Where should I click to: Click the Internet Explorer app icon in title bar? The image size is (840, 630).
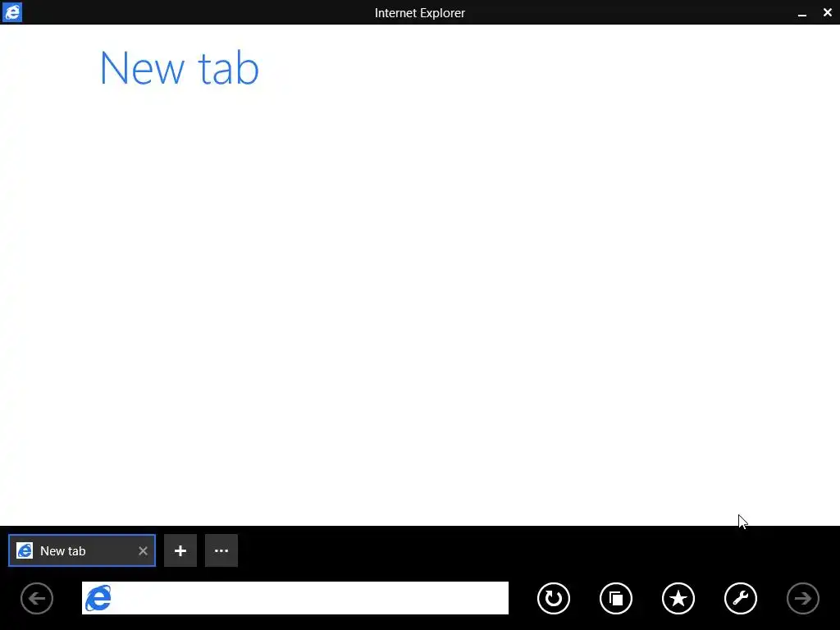[x=11, y=11]
